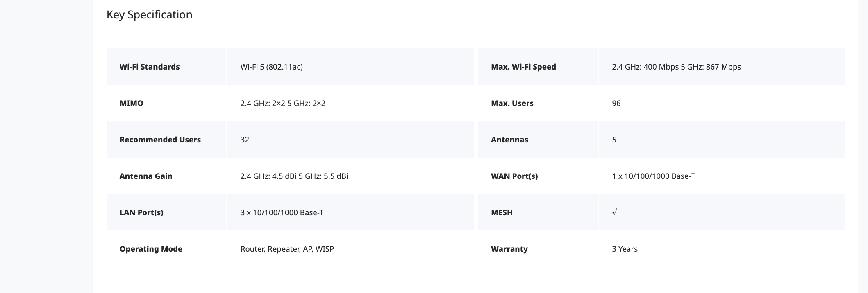868x293 pixels.
Task: Click the LAN Port(s) label
Action: [x=141, y=212]
